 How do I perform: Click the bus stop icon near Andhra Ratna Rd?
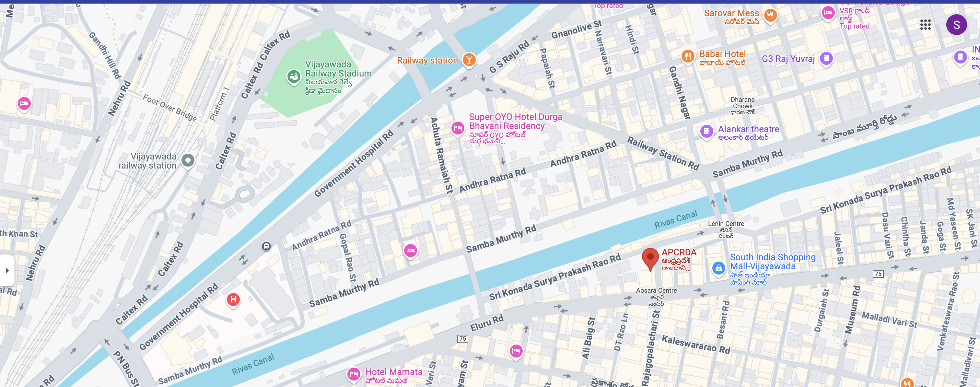coord(266,246)
